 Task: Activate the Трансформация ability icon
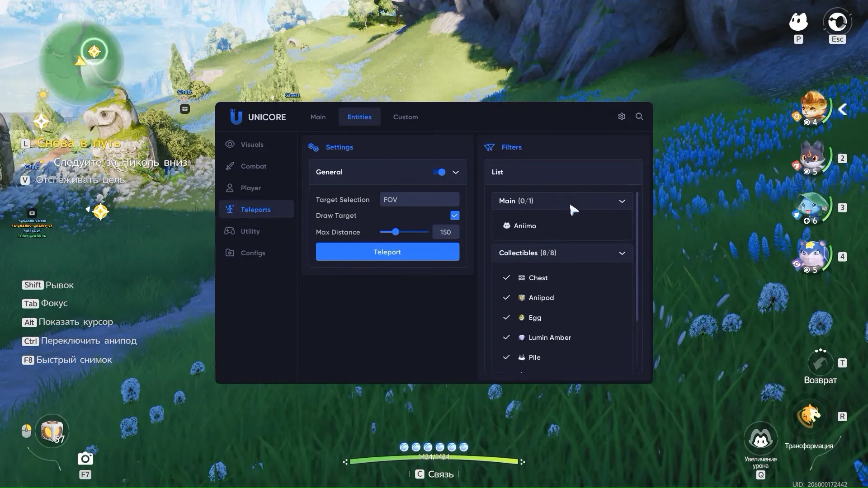809,416
